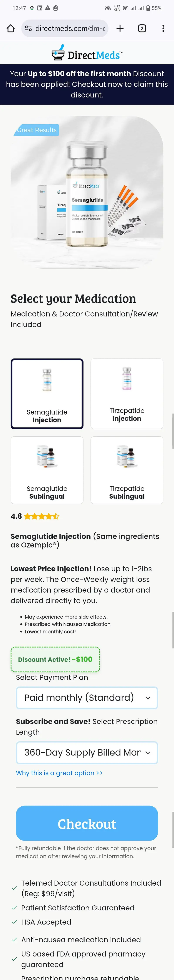
Task: Open a new tab with the plus icon
Action: point(120,28)
